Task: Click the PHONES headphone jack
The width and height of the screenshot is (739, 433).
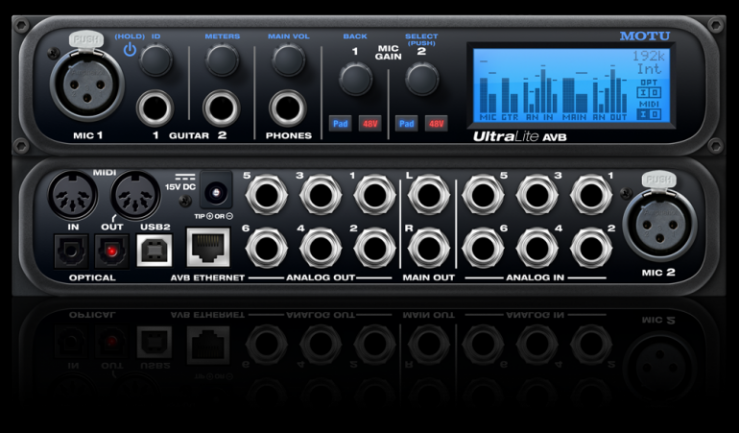Action: (288, 108)
